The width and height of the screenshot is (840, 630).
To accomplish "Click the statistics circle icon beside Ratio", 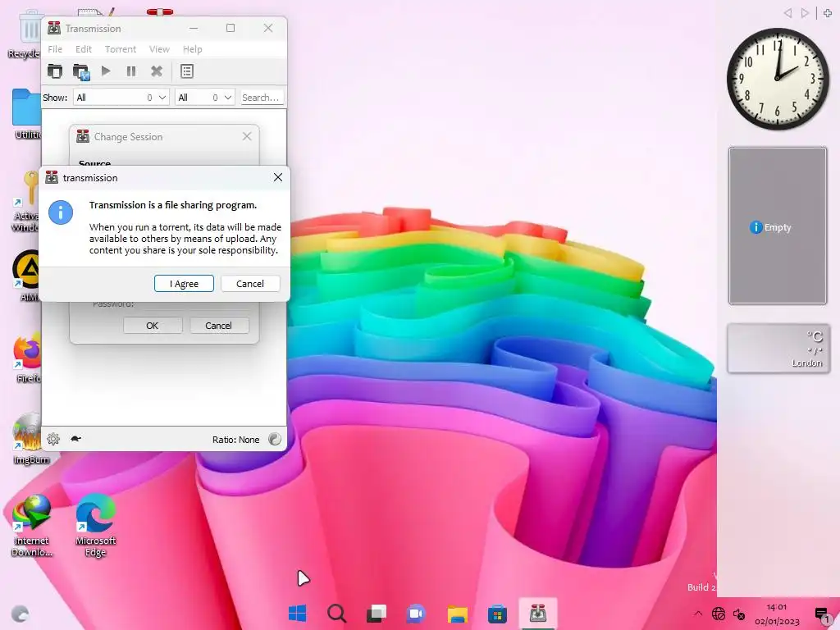I will tap(275, 440).
